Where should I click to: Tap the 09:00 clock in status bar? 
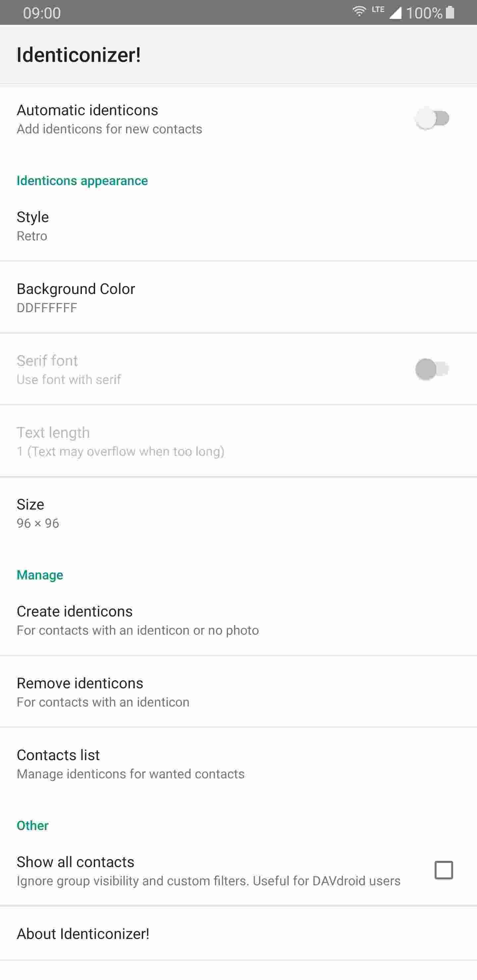coord(42,13)
